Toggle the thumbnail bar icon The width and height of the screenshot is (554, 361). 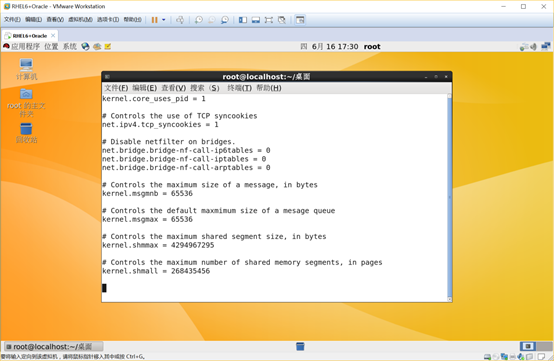pos(256,20)
